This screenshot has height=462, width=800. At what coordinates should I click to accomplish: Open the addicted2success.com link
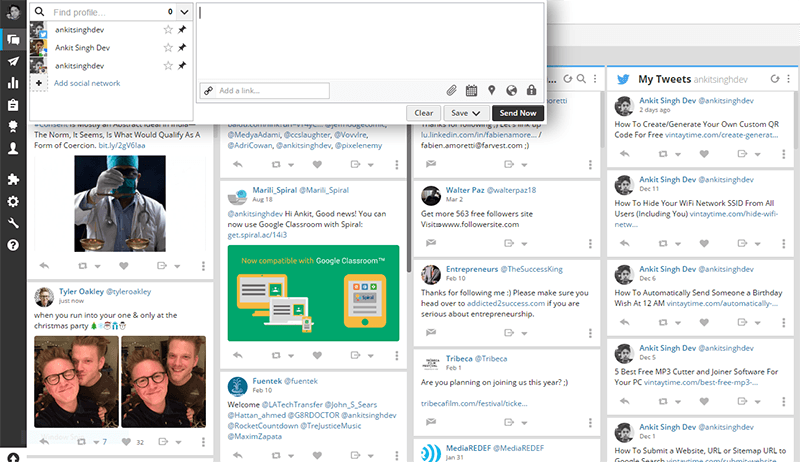[x=506, y=303]
